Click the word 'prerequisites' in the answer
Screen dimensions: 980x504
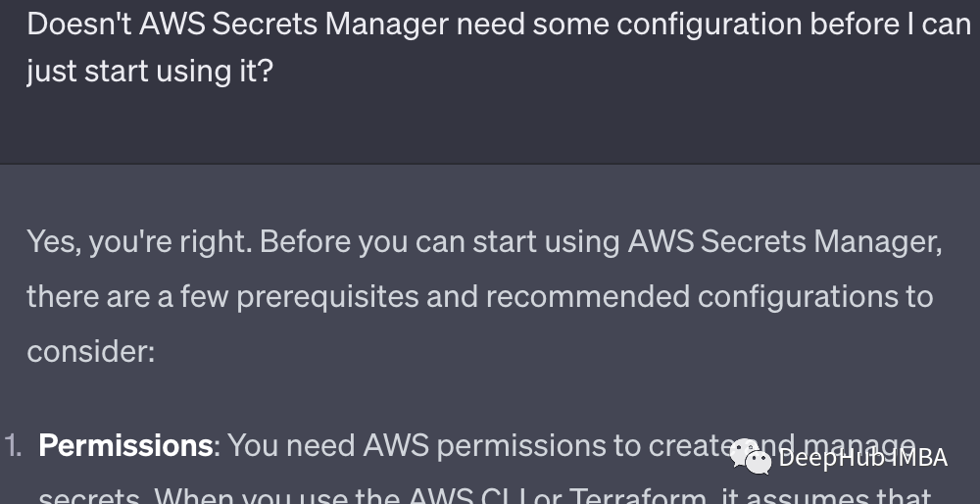[x=327, y=297]
